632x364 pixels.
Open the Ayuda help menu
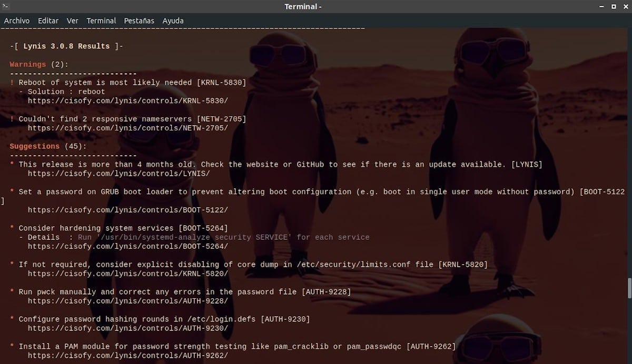pos(173,21)
